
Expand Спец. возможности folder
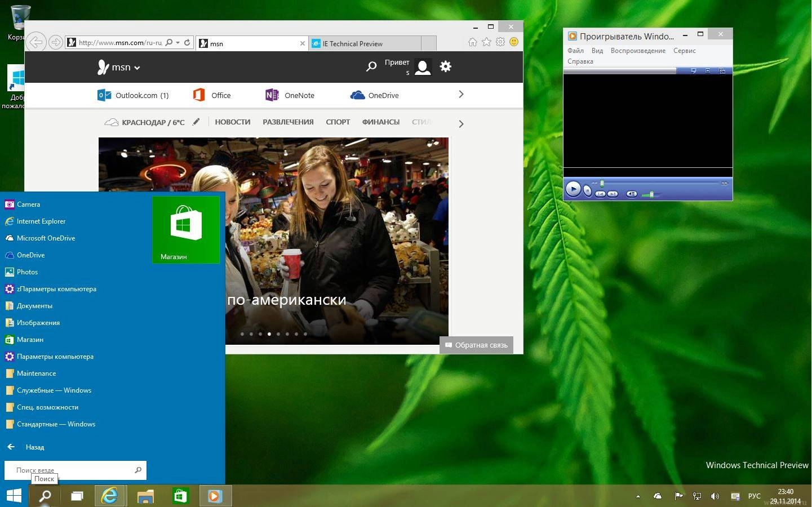pyautogui.click(x=42, y=407)
